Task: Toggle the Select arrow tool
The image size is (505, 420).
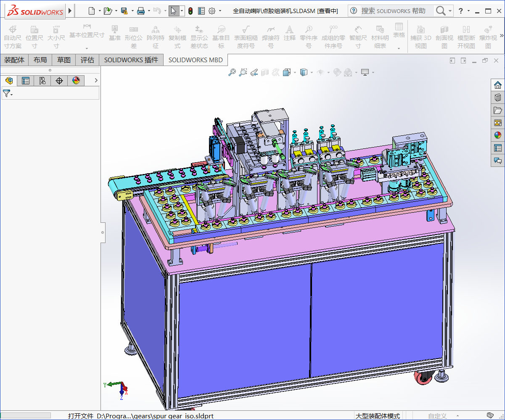Action: click(x=173, y=11)
